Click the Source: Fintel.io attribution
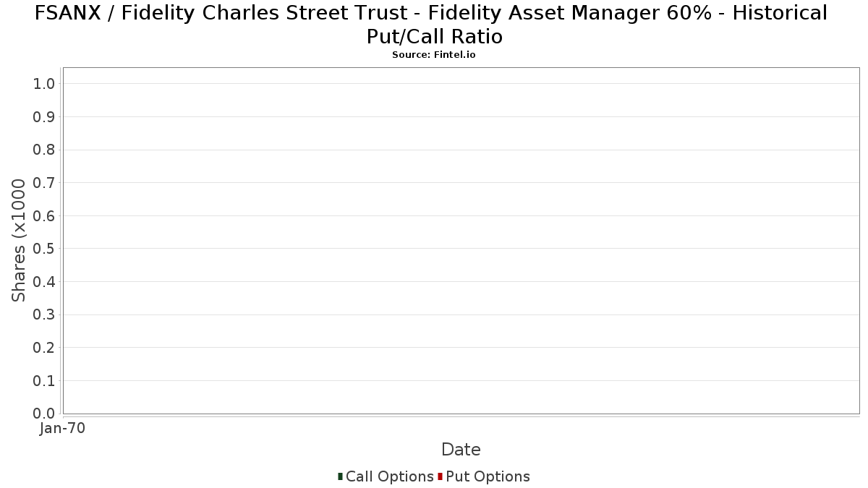868x488 pixels. [x=434, y=55]
